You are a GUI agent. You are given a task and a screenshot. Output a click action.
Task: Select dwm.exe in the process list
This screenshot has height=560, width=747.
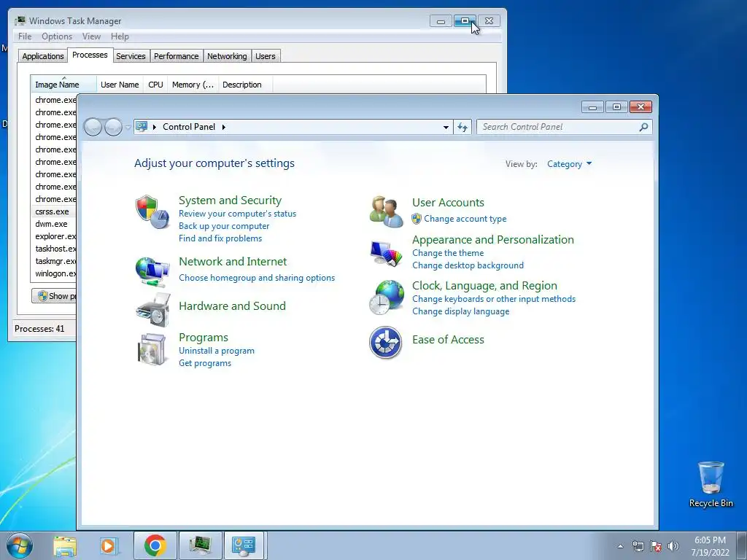(53, 224)
